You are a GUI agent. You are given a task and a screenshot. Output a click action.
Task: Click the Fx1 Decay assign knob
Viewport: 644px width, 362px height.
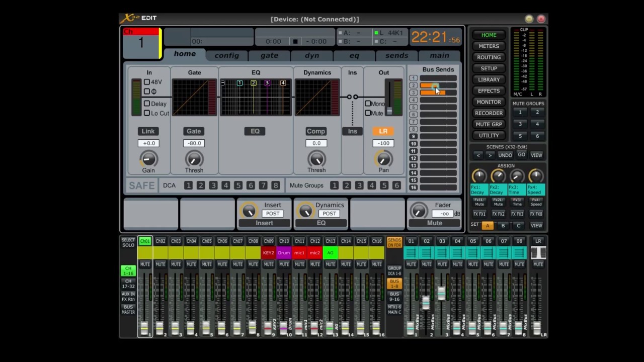click(x=479, y=176)
